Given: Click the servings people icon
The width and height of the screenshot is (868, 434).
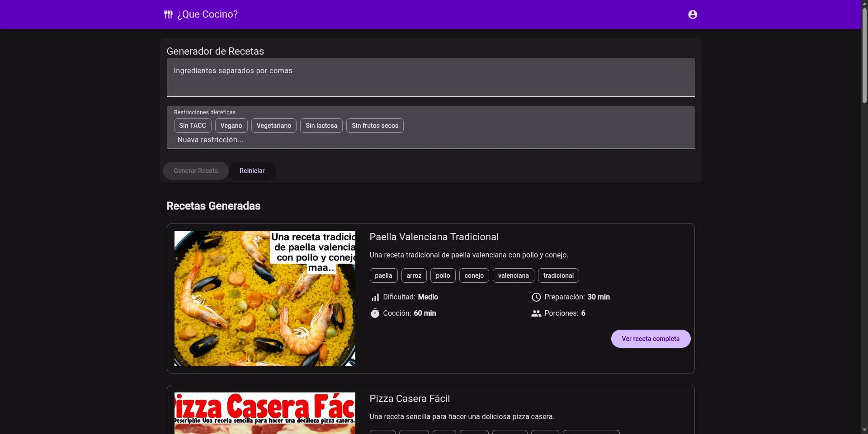Looking at the screenshot, I should pos(536,313).
